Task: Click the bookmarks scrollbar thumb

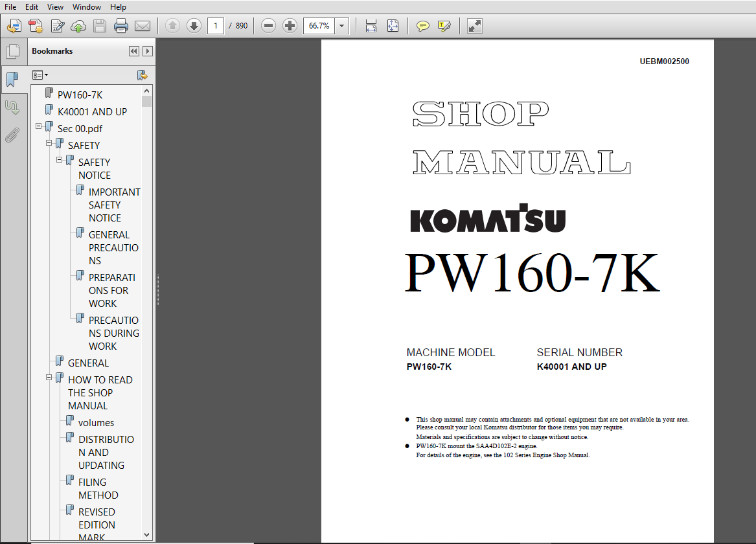Action: [147, 101]
